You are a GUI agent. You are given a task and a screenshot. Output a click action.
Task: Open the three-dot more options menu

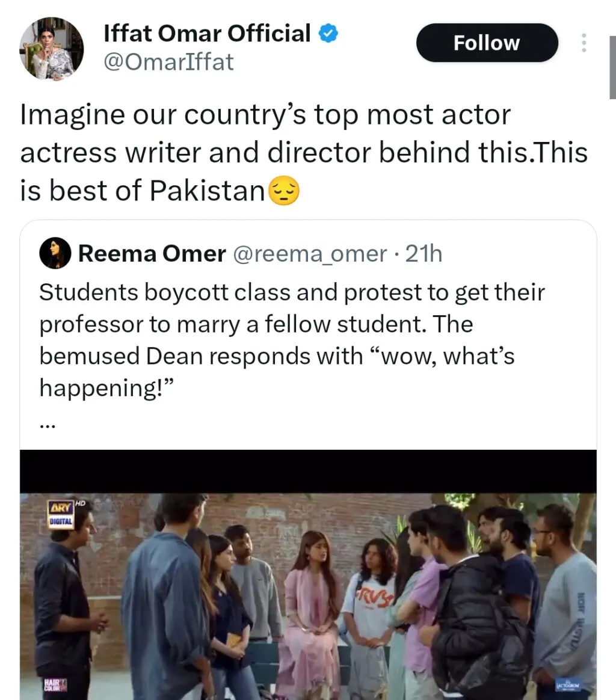[582, 43]
